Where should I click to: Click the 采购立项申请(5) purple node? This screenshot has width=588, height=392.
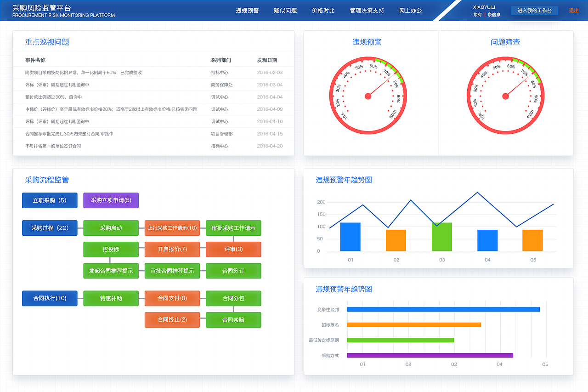111,200
